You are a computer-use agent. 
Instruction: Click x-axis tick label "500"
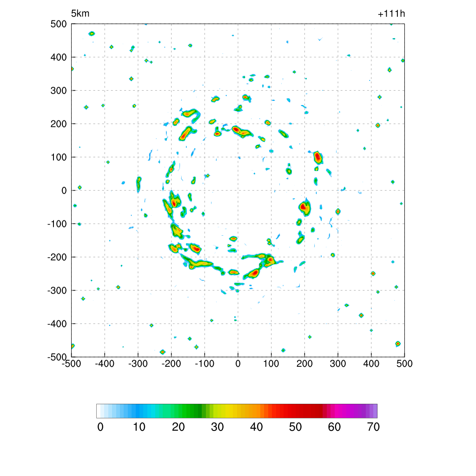coord(404,364)
